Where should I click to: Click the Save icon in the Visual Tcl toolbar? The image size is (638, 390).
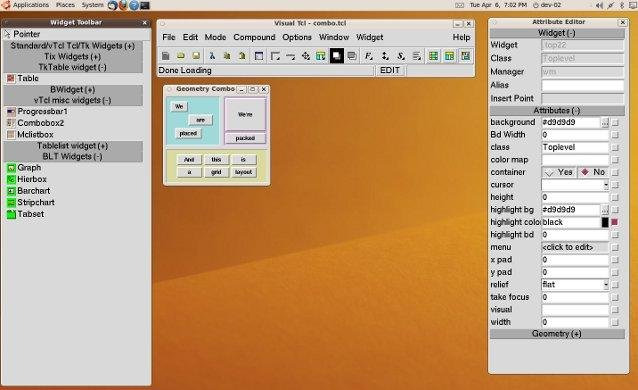(196, 56)
